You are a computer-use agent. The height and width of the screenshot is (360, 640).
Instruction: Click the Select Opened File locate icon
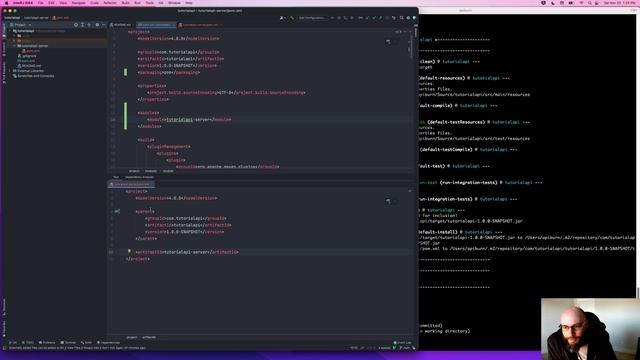coord(76,25)
